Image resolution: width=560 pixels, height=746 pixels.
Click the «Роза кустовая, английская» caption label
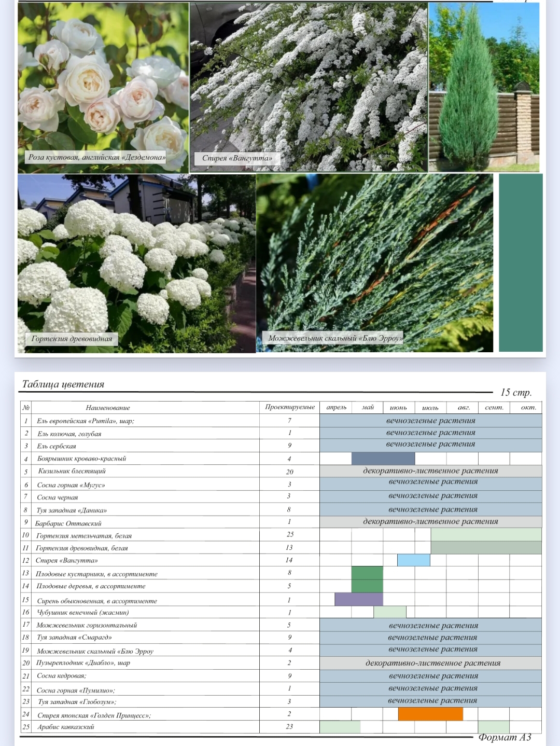[97, 157]
